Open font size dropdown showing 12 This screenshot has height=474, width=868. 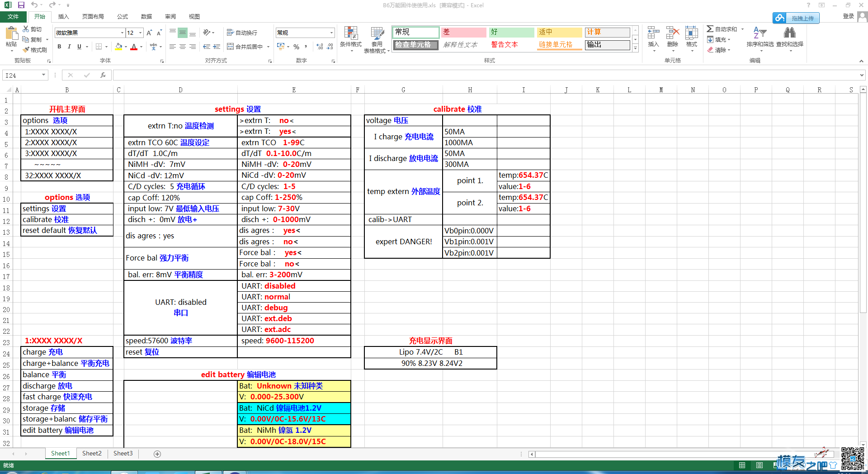tap(141, 33)
